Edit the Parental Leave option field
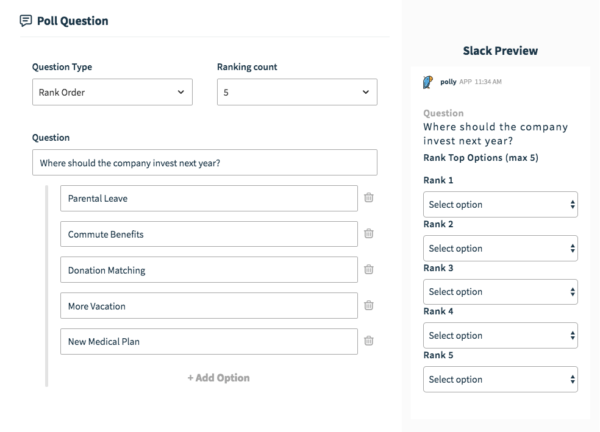The height and width of the screenshot is (432, 600). click(x=208, y=198)
